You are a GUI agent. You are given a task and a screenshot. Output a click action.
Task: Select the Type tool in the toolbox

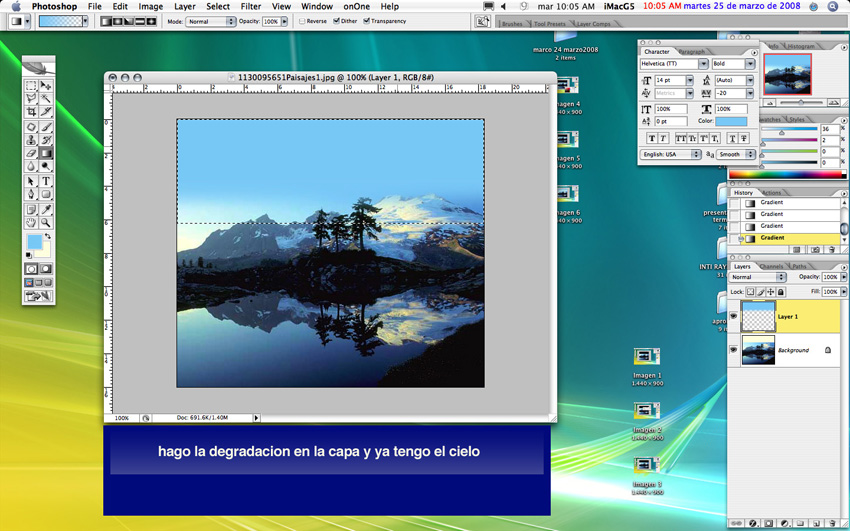tap(46, 181)
